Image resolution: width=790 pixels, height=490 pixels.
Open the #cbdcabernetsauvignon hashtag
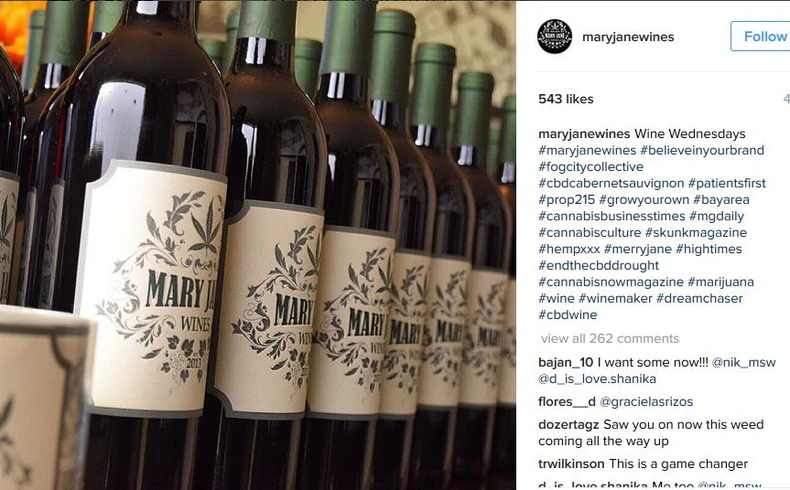(611, 183)
